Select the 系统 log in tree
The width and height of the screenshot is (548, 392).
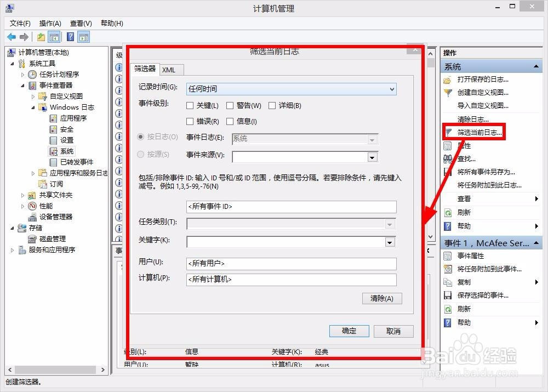click(x=66, y=151)
